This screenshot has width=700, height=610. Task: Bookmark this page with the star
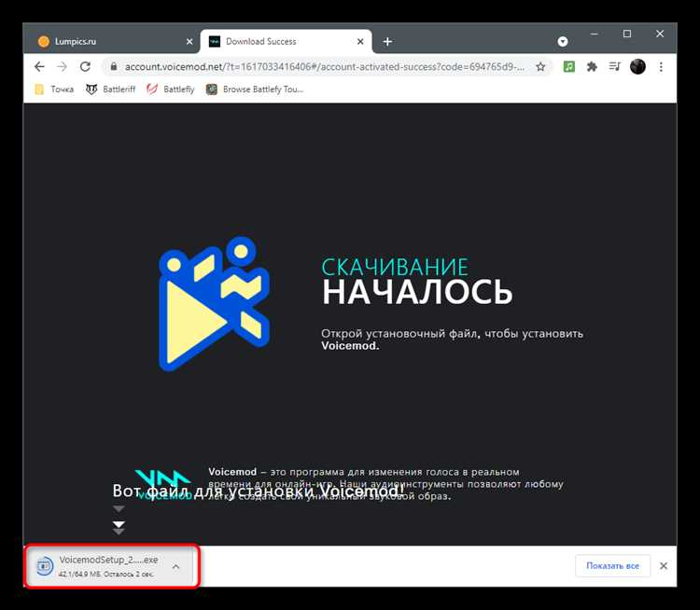tap(540, 67)
